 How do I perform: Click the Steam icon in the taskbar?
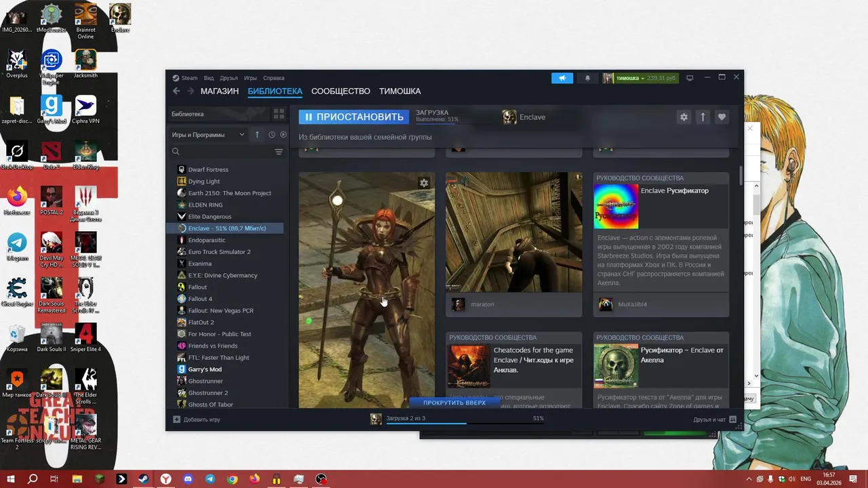pyautogui.click(x=144, y=479)
